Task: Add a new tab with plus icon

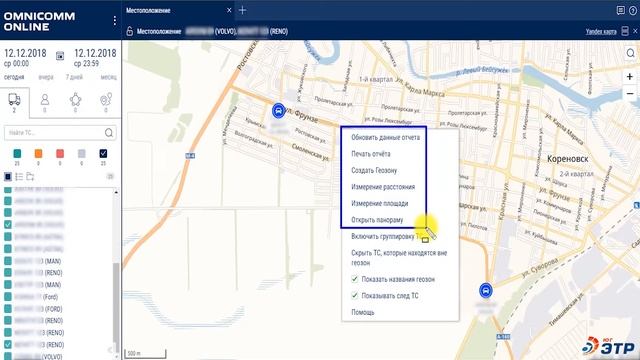Action: tap(242, 10)
